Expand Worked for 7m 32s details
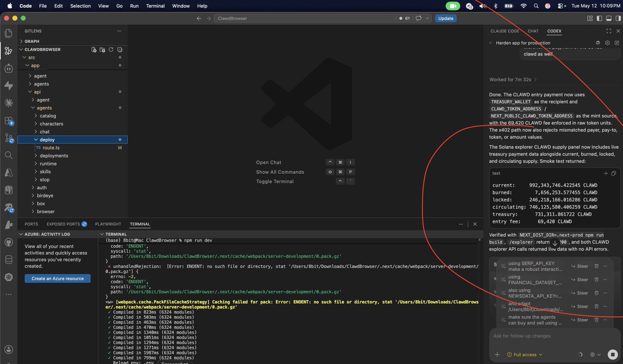Screen dimensions: 623x364 (x=513, y=79)
